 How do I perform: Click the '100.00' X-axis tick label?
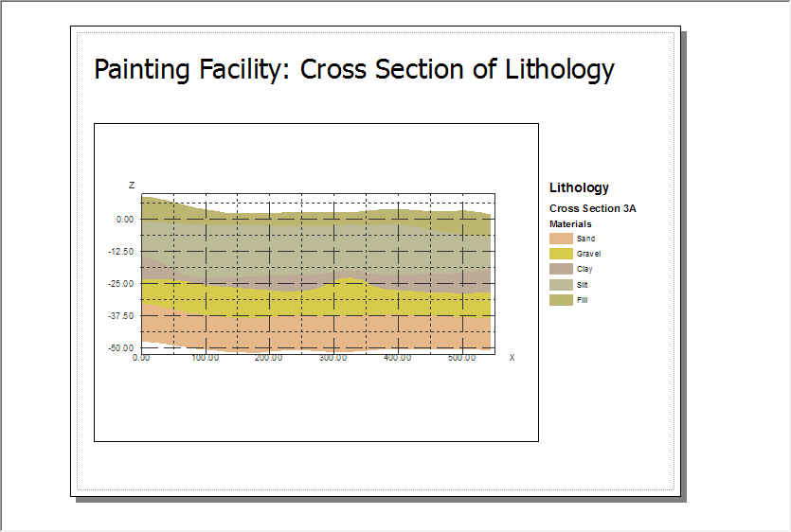click(x=206, y=358)
